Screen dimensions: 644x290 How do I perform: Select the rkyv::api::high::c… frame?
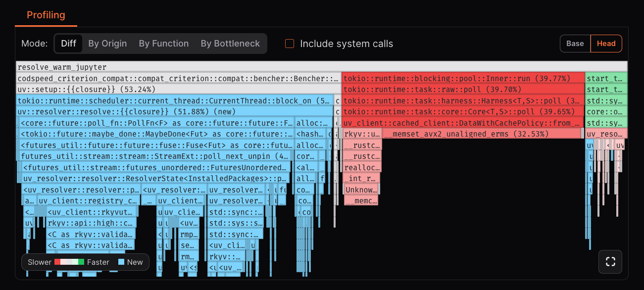pyautogui.click(x=91, y=223)
